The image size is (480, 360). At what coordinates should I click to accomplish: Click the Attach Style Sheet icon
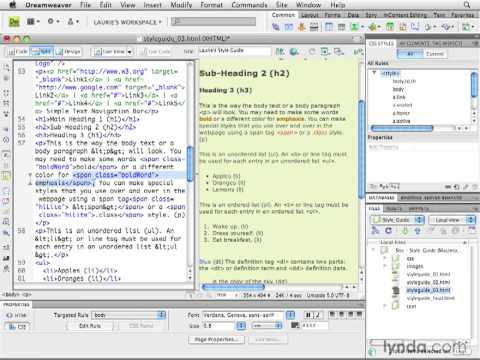coord(449,187)
